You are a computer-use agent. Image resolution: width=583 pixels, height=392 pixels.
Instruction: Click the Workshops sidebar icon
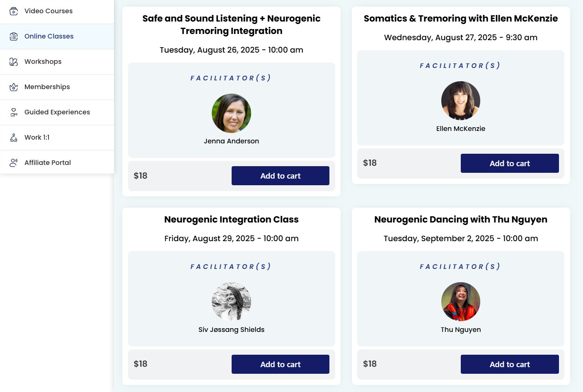click(x=14, y=62)
